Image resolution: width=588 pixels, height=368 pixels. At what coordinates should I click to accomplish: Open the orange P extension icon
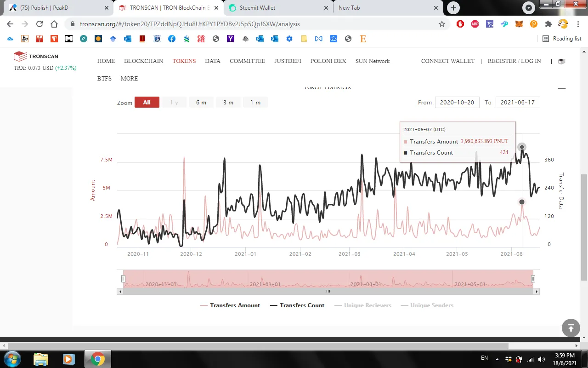[x=534, y=24]
